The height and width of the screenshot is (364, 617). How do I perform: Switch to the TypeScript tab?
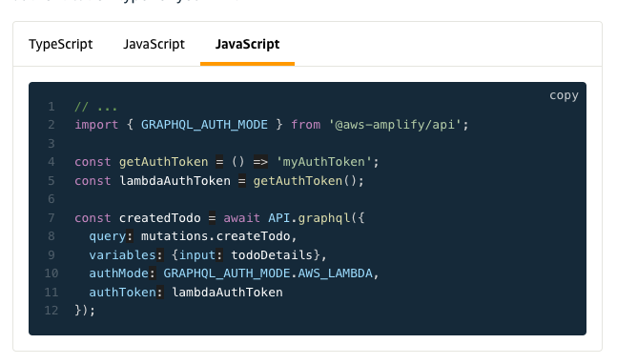coord(61,44)
